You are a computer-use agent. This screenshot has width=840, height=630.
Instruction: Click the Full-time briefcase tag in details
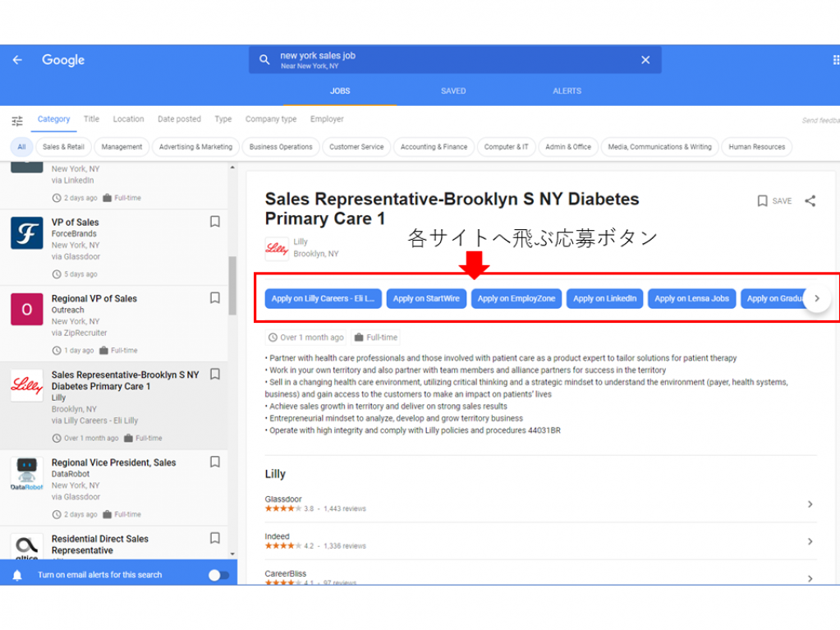pyautogui.click(x=376, y=338)
